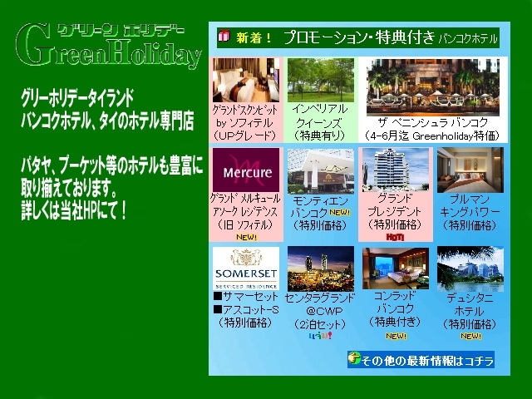Click その他の最新情報はコチラ button
This screenshot has width=532, height=399.
click(421, 360)
